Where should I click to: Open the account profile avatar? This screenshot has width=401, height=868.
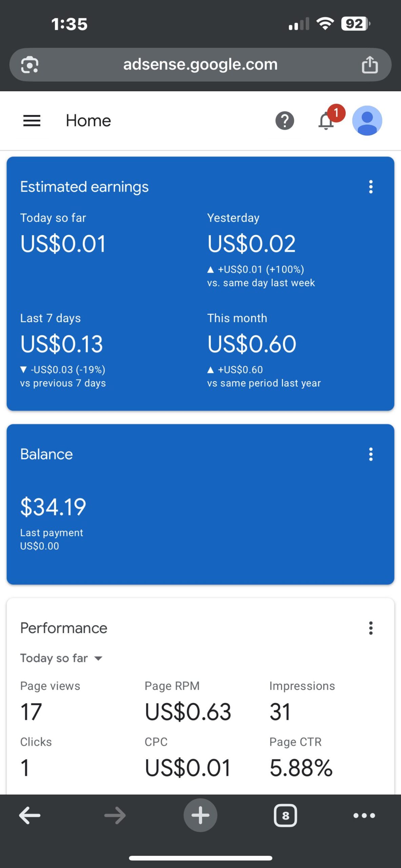367,121
